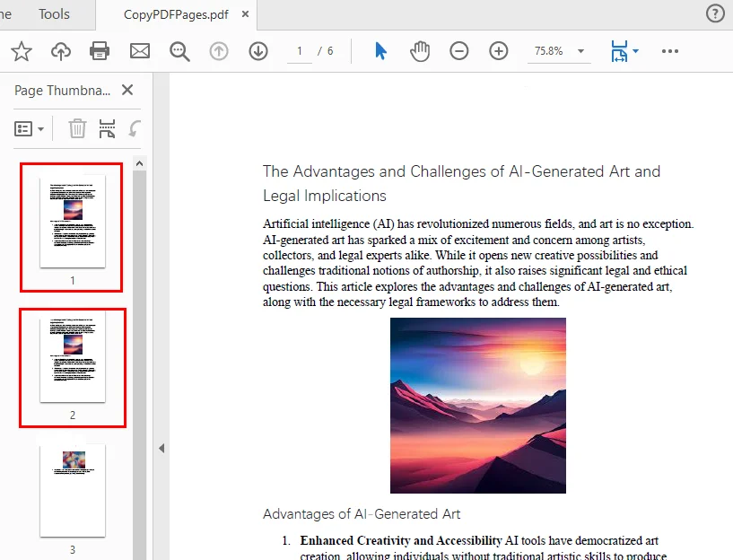Image resolution: width=733 pixels, height=560 pixels.
Task: Zoom in on the page
Action: pos(498,51)
